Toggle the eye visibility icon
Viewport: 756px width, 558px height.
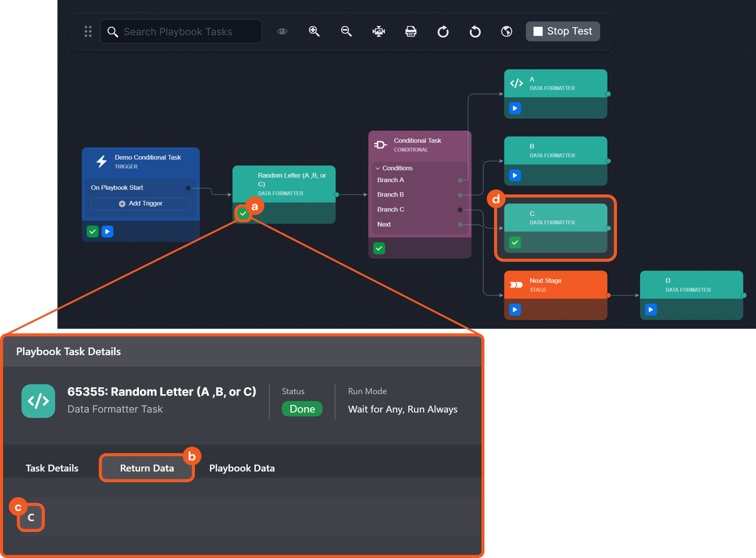282,31
